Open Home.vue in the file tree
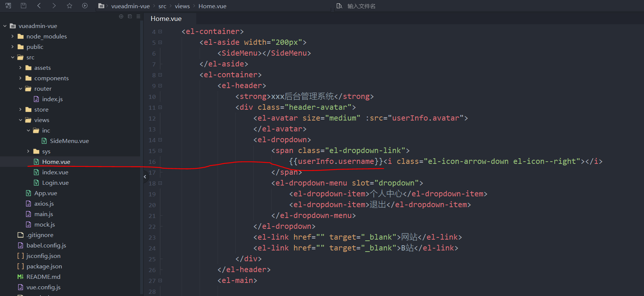644x296 pixels. click(x=56, y=162)
